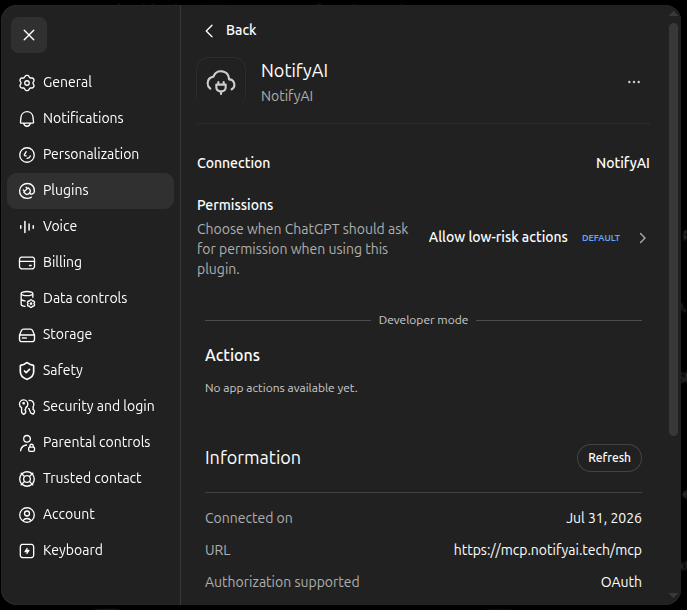Expand permissions with the right chevron
The image size is (687, 610).
(x=642, y=238)
